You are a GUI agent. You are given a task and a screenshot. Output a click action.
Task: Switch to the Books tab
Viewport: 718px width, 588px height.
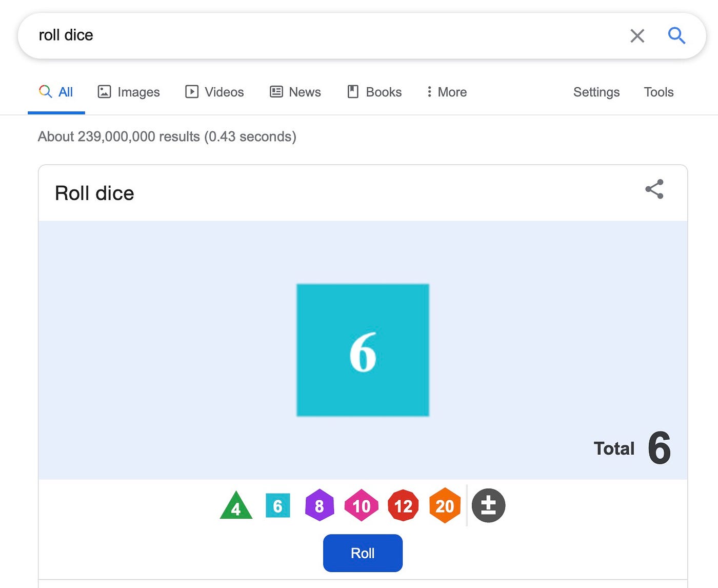coord(374,92)
